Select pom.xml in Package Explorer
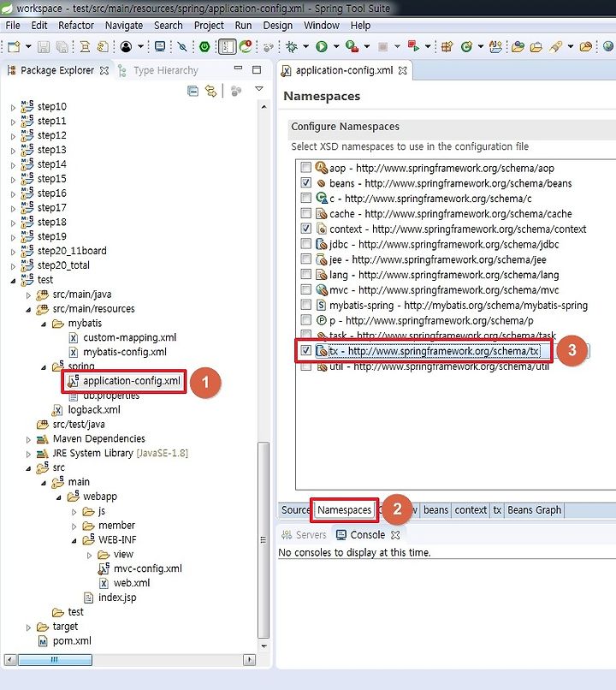This screenshot has width=616, height=690. pos(65,641)
